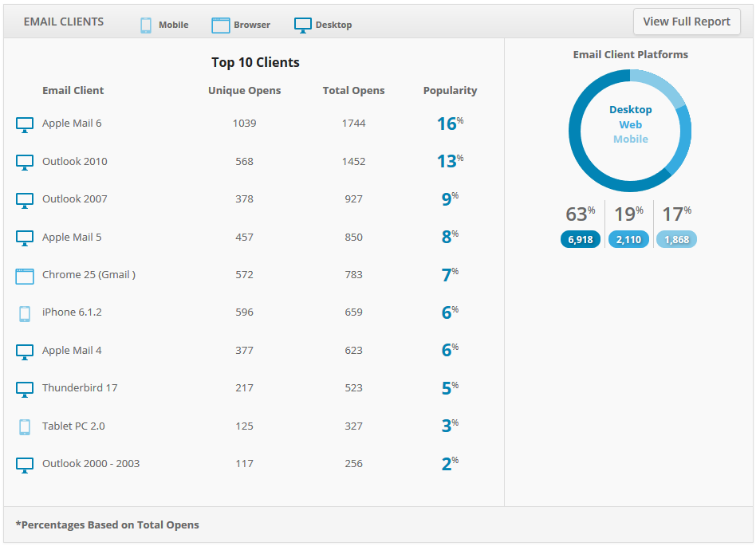This screenshot has height=550, width=756.
Task: Click the Mobile legend phone icon
Action: [146, 25]
